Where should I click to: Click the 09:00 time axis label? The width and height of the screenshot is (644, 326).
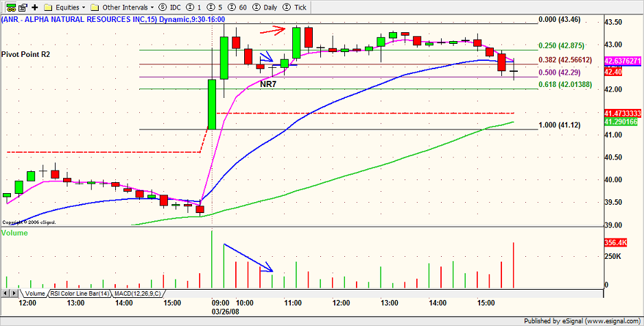(x=221, y=303)
